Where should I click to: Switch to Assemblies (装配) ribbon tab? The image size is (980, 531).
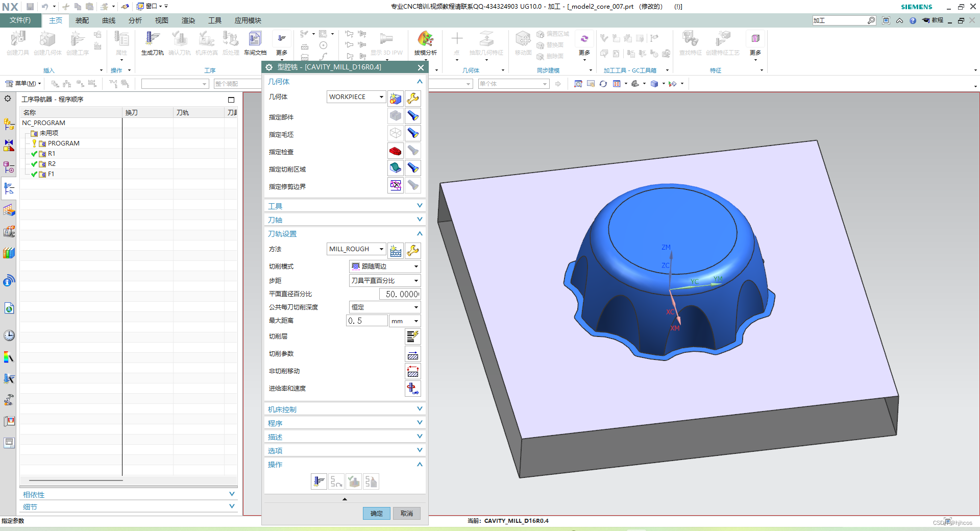tap(82, 20)
